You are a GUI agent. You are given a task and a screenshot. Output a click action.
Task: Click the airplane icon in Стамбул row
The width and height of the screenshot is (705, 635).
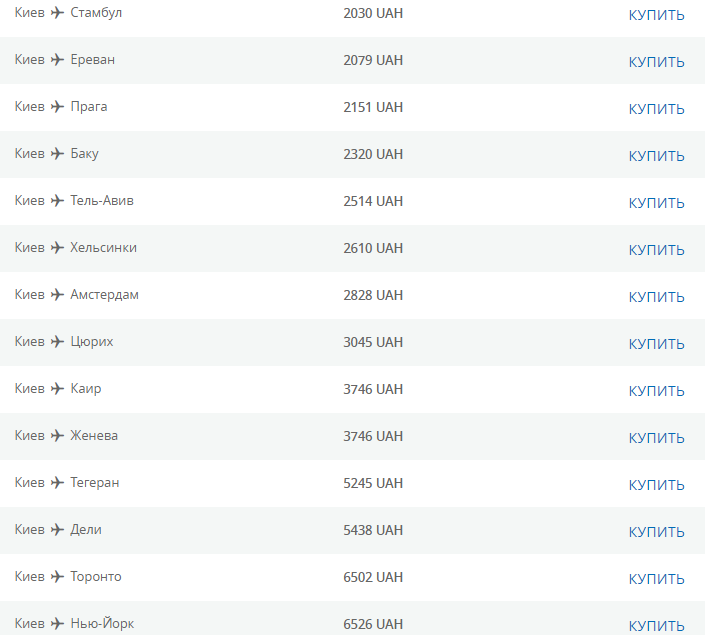click(x=57, y=13)
